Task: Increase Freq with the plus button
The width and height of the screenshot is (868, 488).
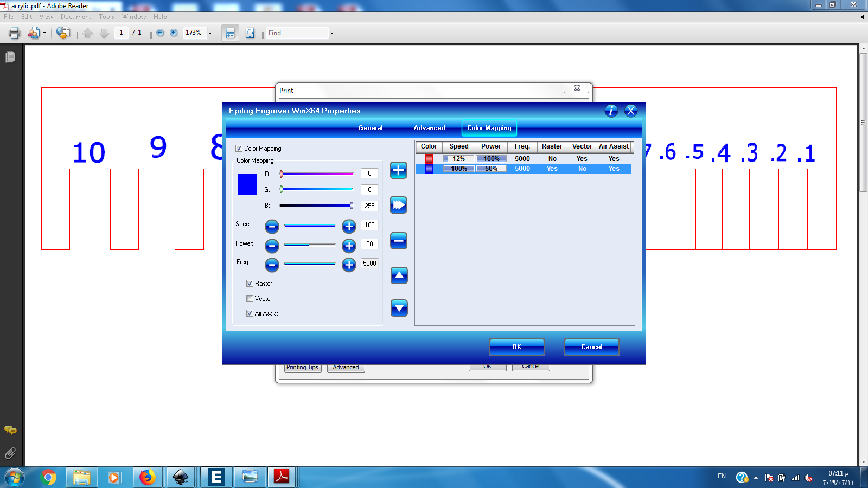Action: pos(349,265)
